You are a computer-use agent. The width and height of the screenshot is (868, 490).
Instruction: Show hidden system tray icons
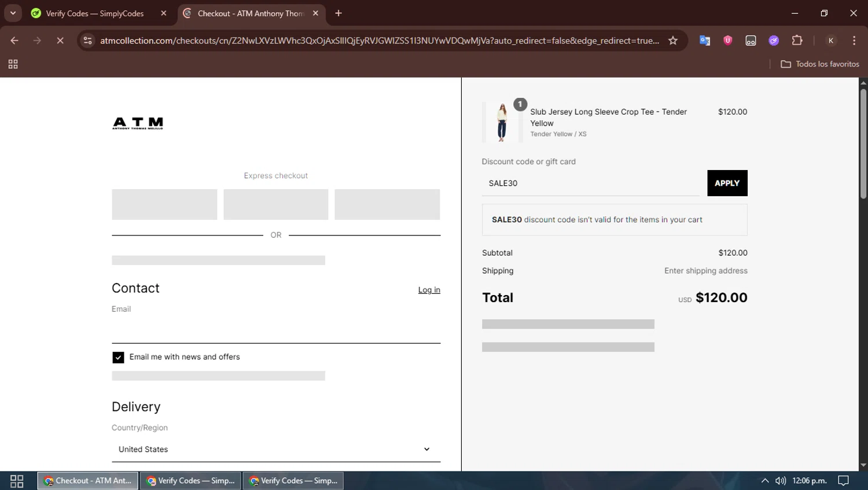[x=765, y=481]
